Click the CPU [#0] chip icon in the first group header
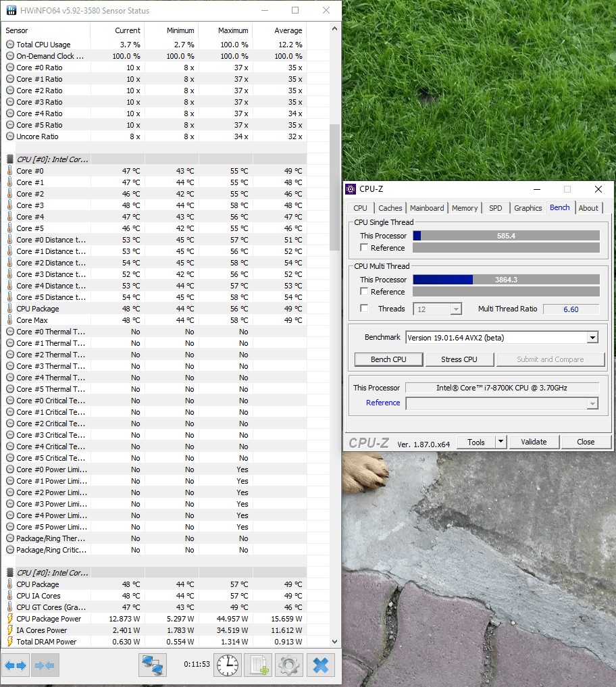The image size is (616, 687). click(x=10, y=159)
